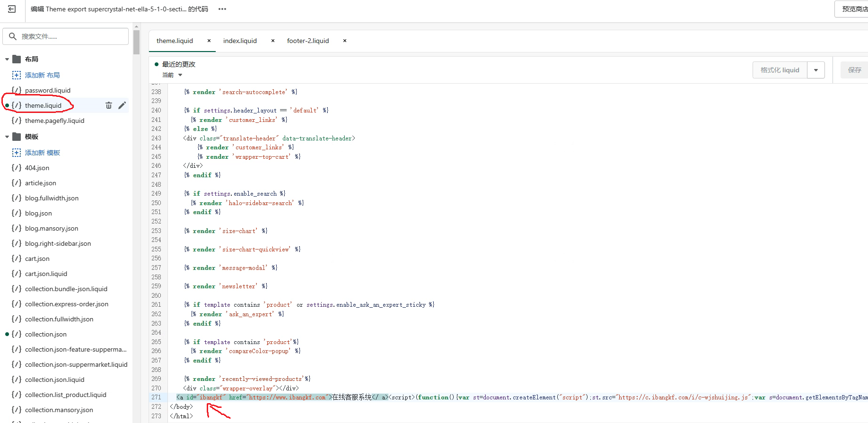Open blog.json template

[38, 213]
